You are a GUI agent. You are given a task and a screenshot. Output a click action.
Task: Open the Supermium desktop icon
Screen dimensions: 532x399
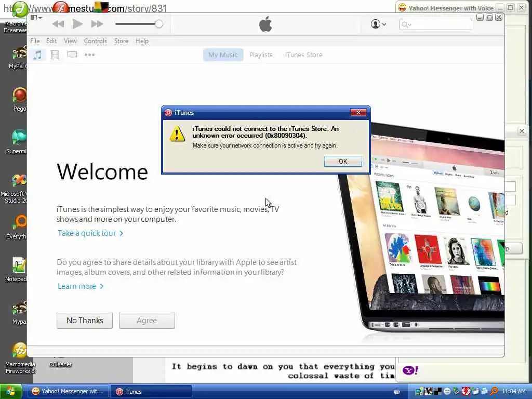(x=17, y=142)
